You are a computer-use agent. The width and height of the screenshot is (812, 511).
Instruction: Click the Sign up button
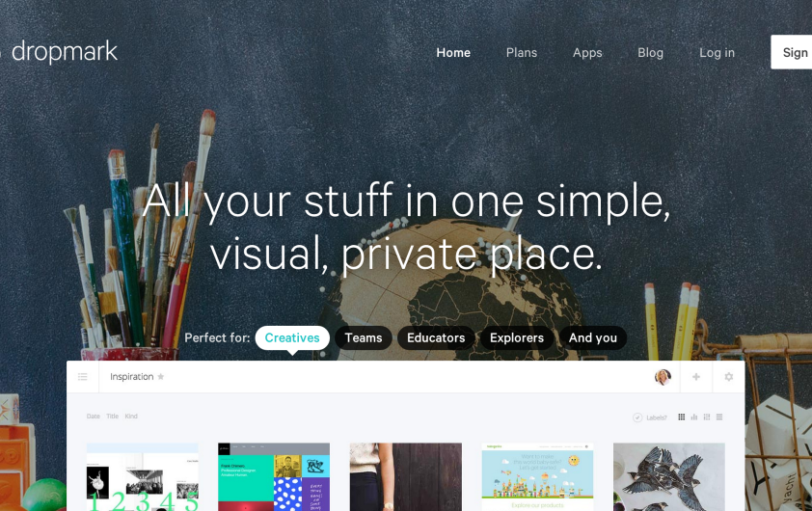(792, 52)
